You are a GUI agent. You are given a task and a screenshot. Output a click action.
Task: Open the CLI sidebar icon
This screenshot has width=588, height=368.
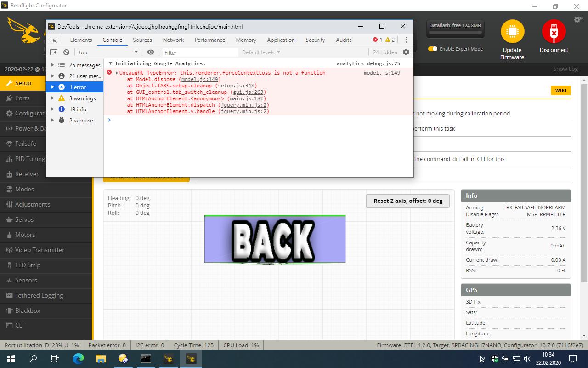9,325
